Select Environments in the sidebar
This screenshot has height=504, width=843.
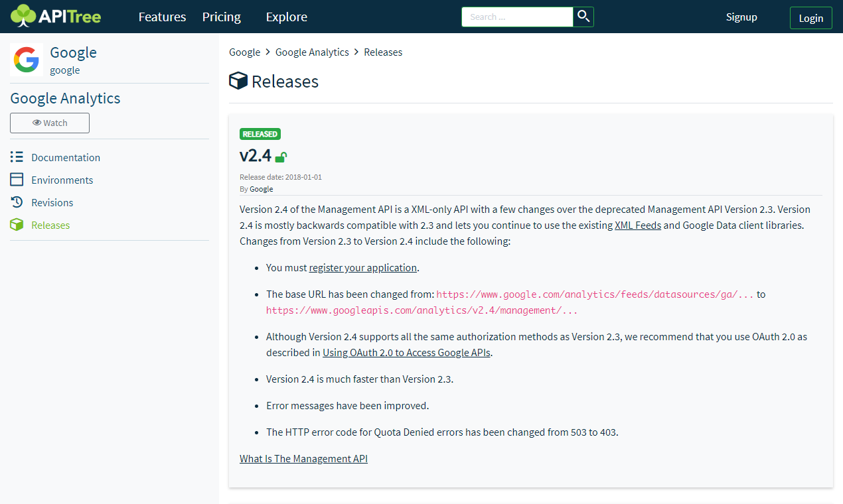click(62, 180)
